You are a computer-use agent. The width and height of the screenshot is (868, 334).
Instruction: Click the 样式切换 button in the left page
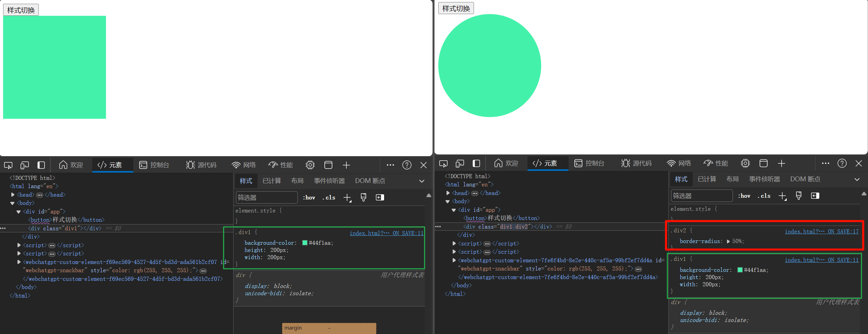[x=21, y=10]
